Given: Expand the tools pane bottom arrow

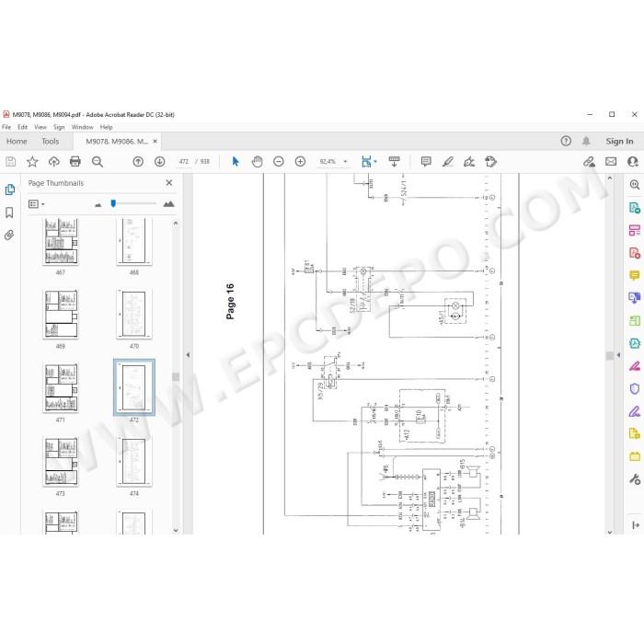Looking at the screenshot, I should coord(636,525).
